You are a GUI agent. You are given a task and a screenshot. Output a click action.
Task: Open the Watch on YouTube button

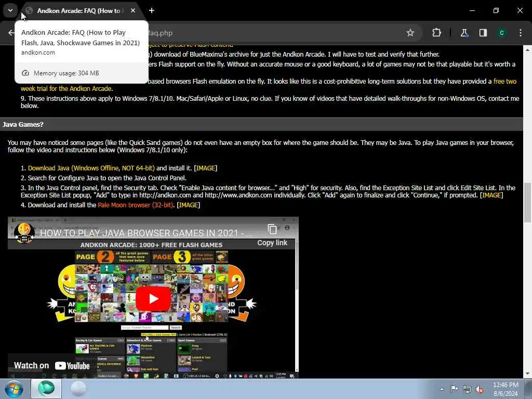pyautogui.click(x=51, y=365)
